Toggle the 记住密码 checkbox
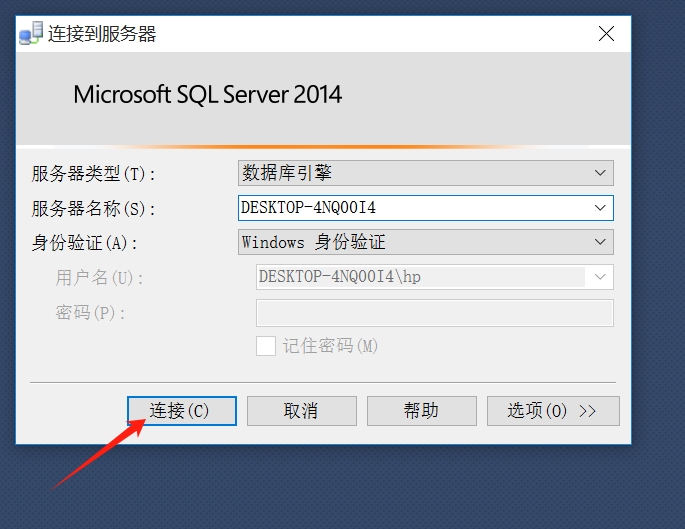The height and width of the screenshot is (529, 685). 266,346
